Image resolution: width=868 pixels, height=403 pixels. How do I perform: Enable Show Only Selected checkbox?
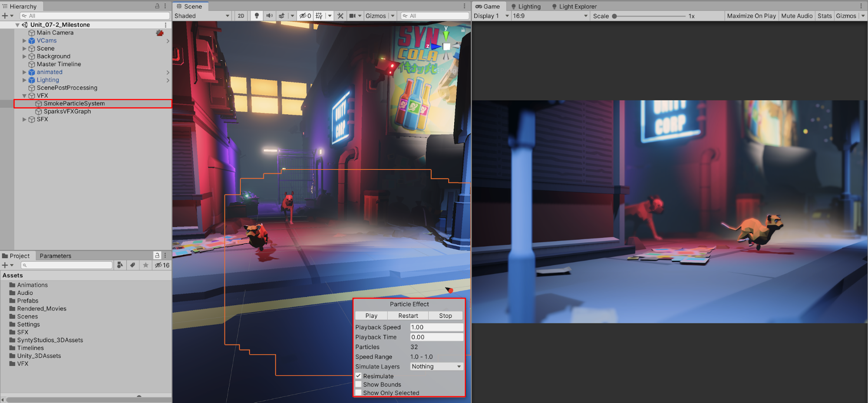pos(359,393)
